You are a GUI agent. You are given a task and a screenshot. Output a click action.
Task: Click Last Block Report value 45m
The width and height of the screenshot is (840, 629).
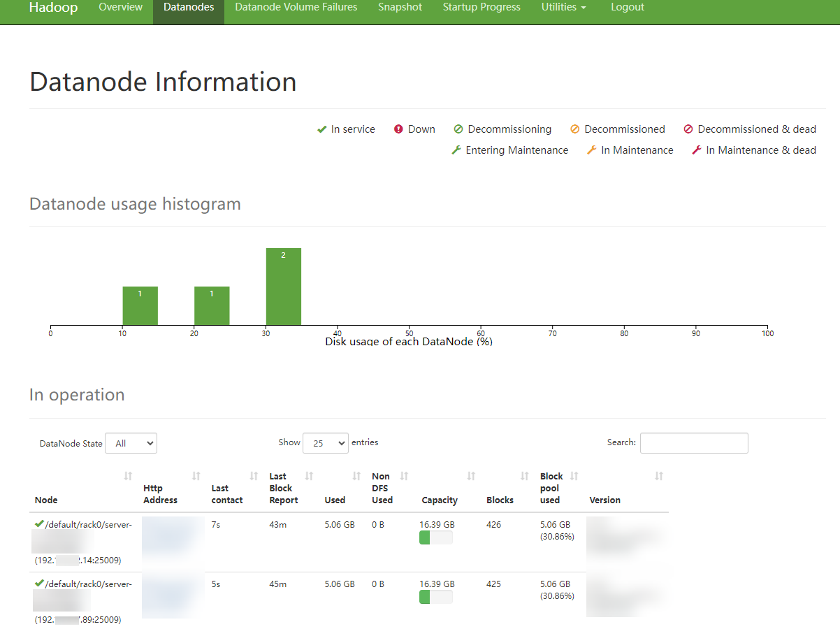(x=277, y=584)
